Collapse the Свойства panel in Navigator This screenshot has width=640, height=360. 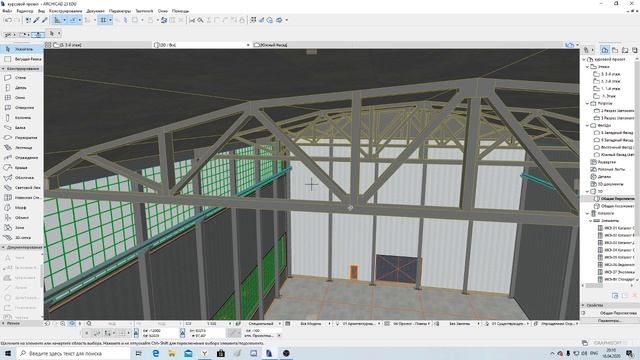(584, 305)
